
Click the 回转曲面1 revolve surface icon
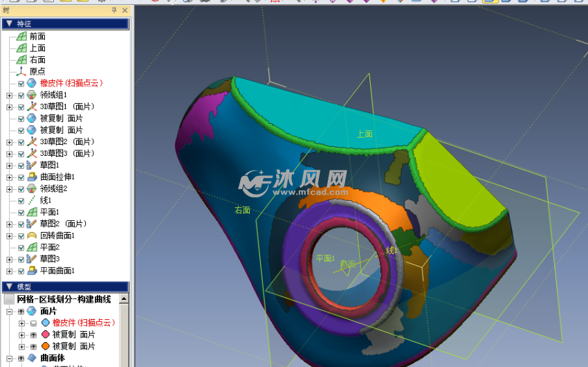(31, 235)
